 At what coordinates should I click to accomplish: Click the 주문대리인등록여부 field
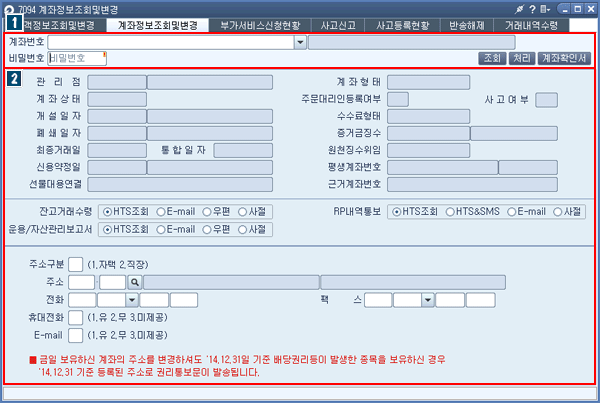pyautogui.click(x=398, y=100)
